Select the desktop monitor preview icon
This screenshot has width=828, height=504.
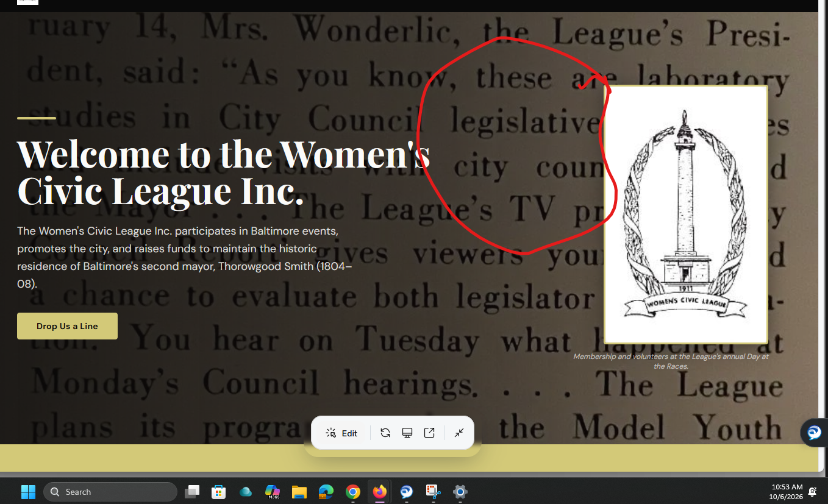click(407, 433)
